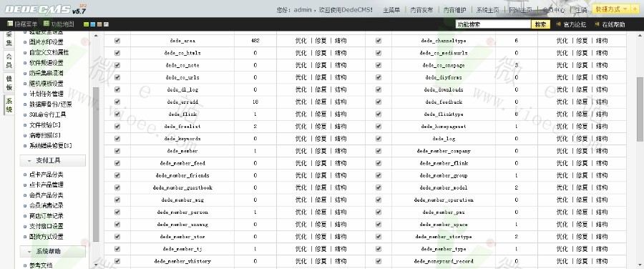
Task: Uncheck the dede_flink checkbox
Action: point(117,114)
